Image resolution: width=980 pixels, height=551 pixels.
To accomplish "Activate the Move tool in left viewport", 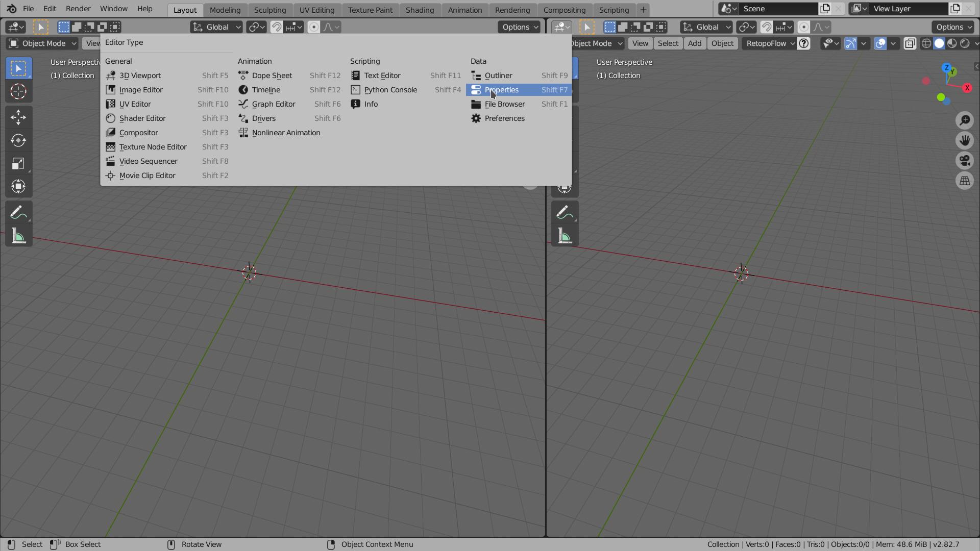I will click(x=18, y=117).
